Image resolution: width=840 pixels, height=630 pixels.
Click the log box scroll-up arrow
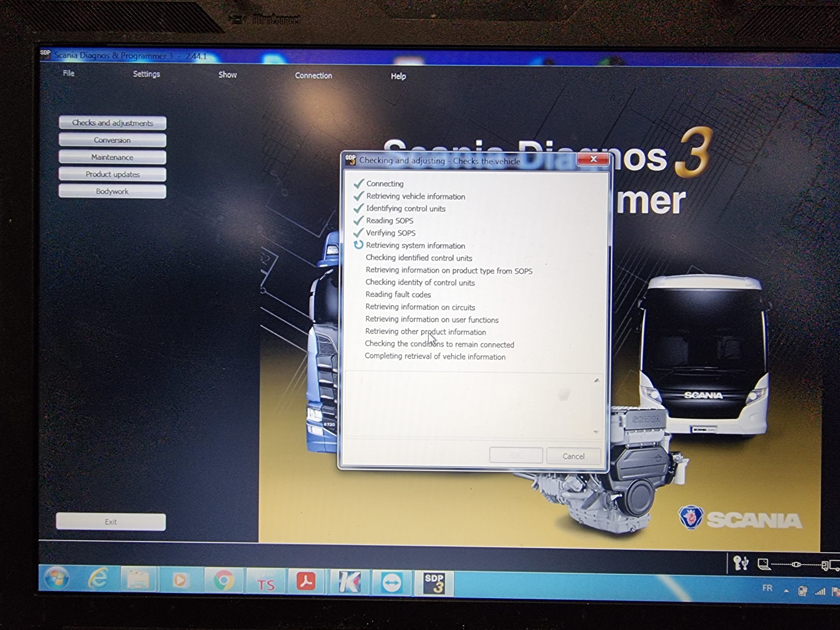[x=597, y=380]
